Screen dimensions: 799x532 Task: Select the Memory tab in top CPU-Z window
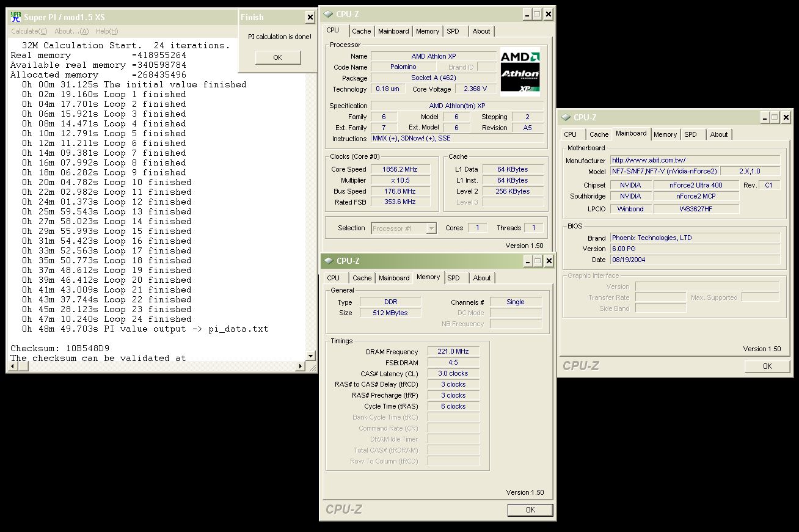pyautogui.click(x=428, y=31)
